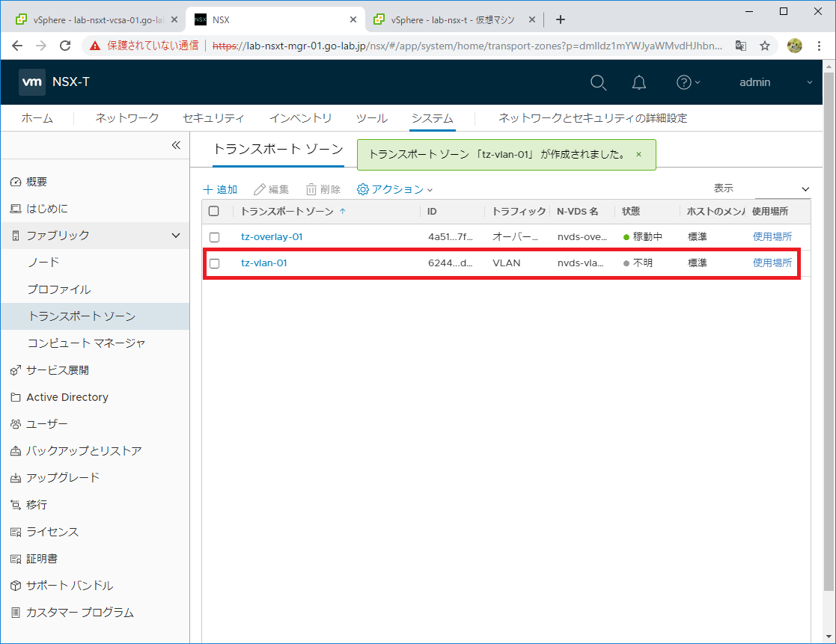Click the はじめに laptop icon in sidebar
The image size is (836, 644).
pos(16,209)
